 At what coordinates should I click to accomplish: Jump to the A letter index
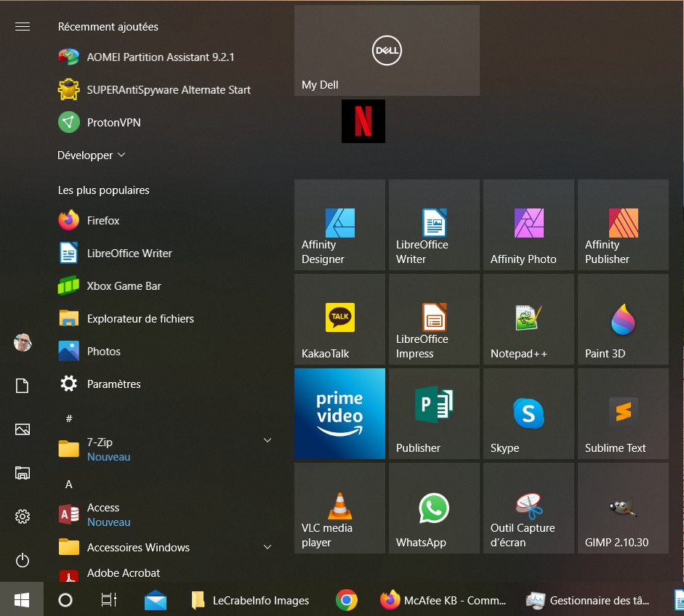[x=69, y=485]
